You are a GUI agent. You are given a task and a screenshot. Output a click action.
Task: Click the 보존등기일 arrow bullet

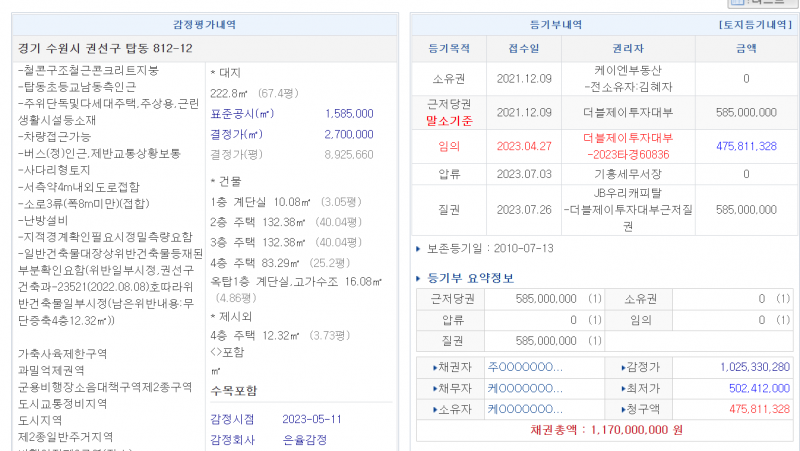(418, 248)
